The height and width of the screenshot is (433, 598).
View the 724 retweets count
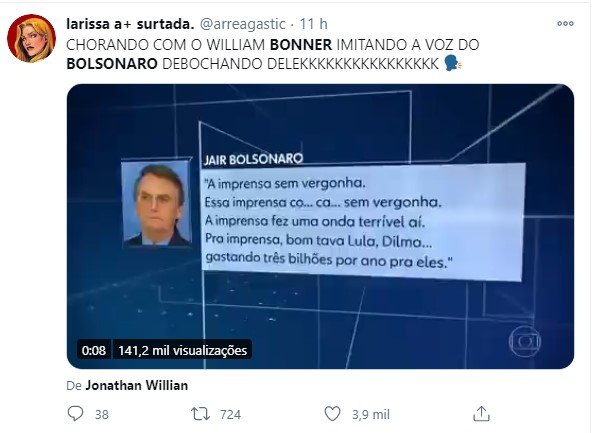pyautogui.click(x=230, y=414)
